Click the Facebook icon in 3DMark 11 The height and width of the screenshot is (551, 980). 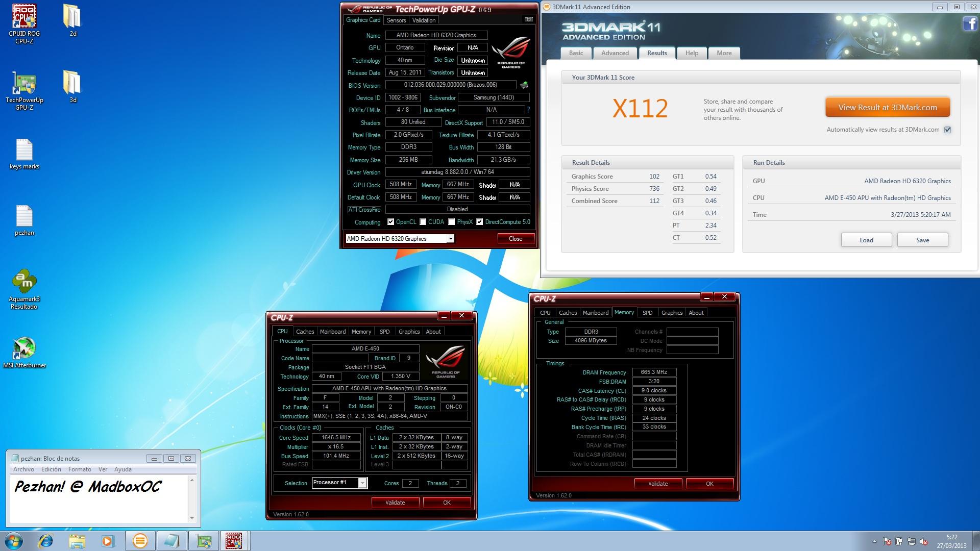(970, 23)
